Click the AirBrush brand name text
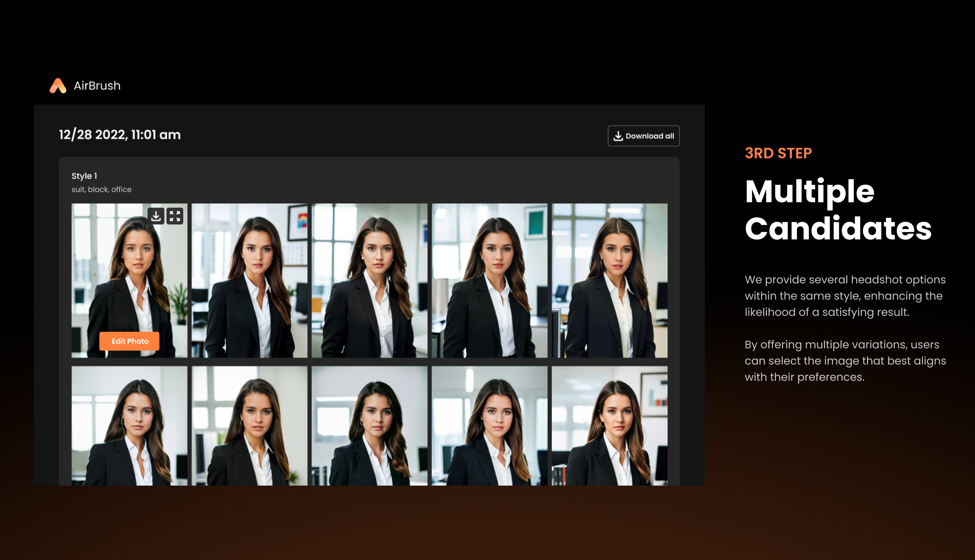975x560 pixels. (x=97, y=86)
